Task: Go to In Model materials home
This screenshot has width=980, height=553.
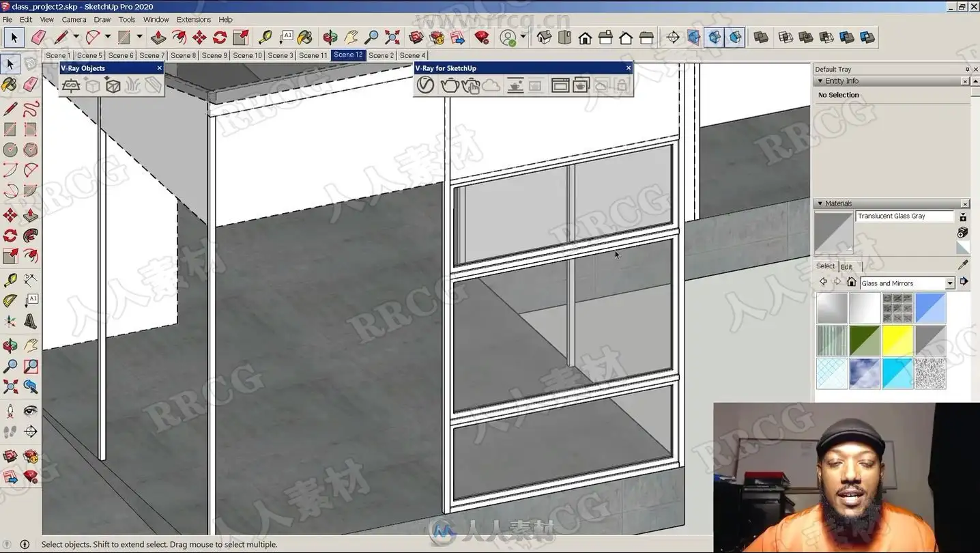Action: pos(851,282)
